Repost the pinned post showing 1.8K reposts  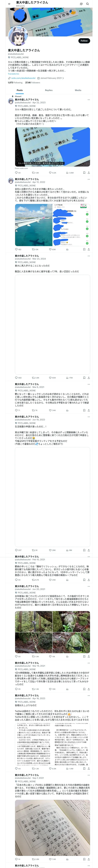pos(35,173)
